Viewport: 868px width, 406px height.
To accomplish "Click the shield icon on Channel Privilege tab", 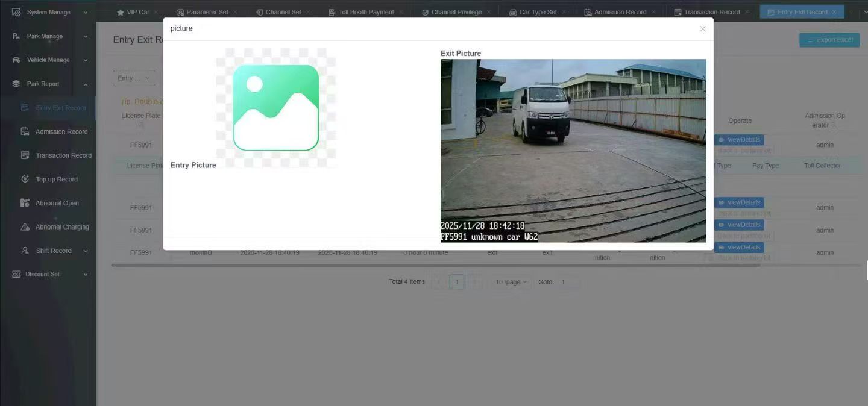I will coord(425,12).
